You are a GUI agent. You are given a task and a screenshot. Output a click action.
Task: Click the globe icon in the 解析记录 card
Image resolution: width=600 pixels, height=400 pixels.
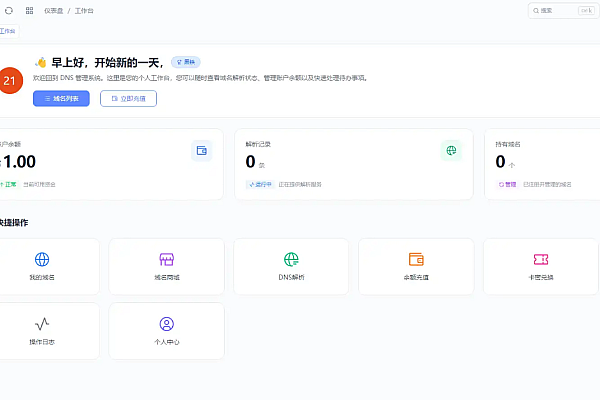click(x=451, y=150)
